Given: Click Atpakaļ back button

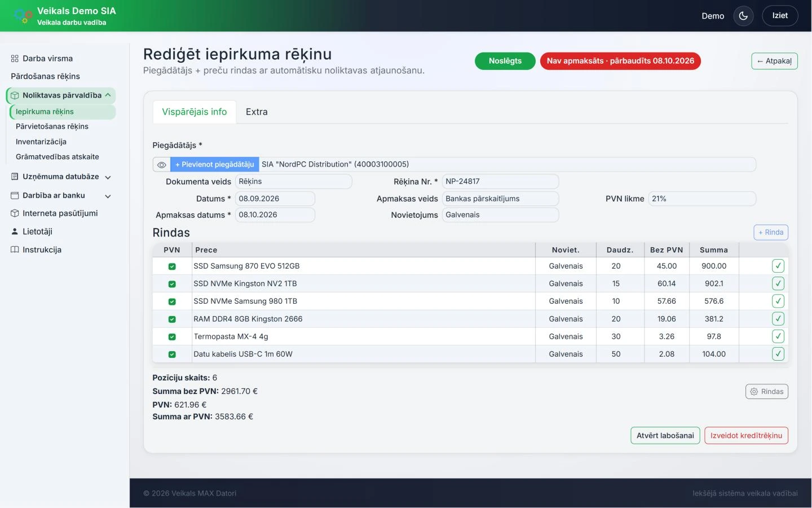Looking at the screenshot, I should pos(774,61).
